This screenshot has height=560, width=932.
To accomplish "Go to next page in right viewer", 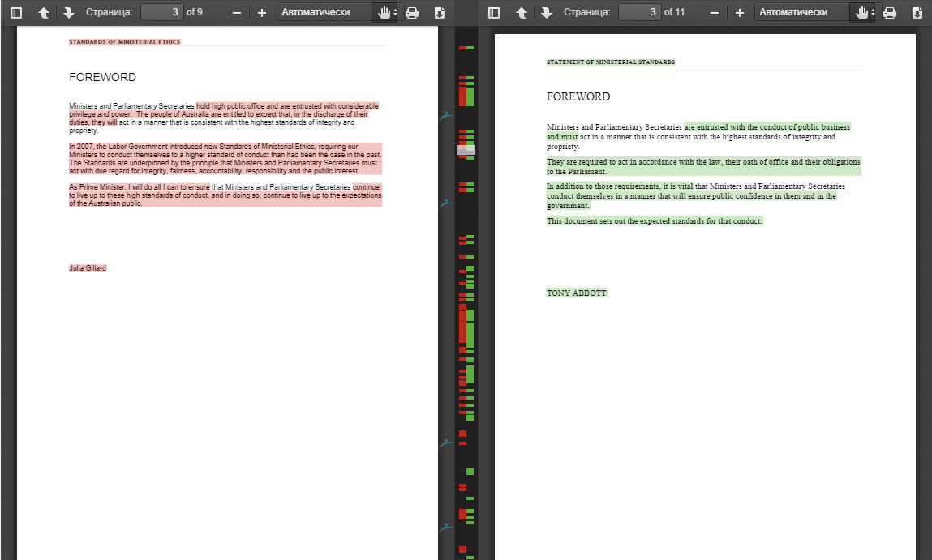I will 547,12.
